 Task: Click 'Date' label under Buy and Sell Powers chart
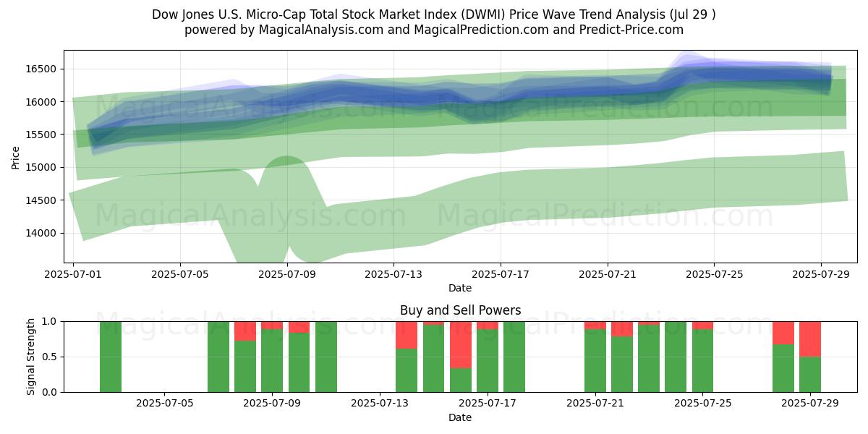(460, 417)
